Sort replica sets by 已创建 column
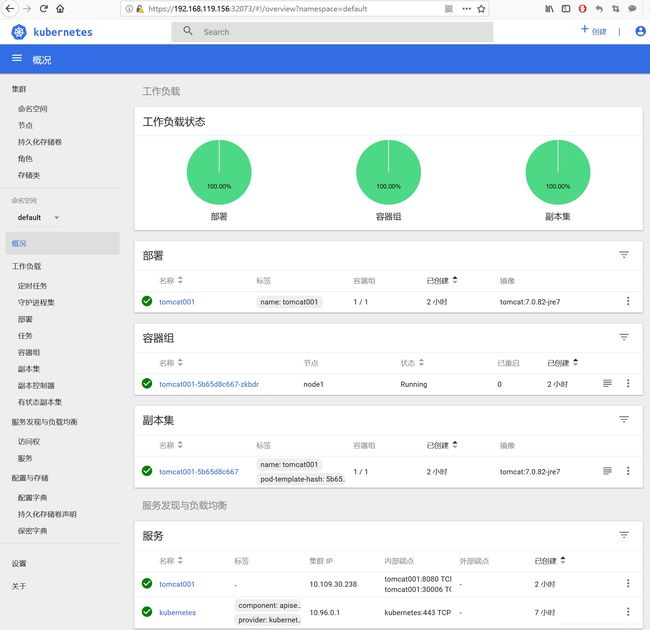 click(442, 446)
